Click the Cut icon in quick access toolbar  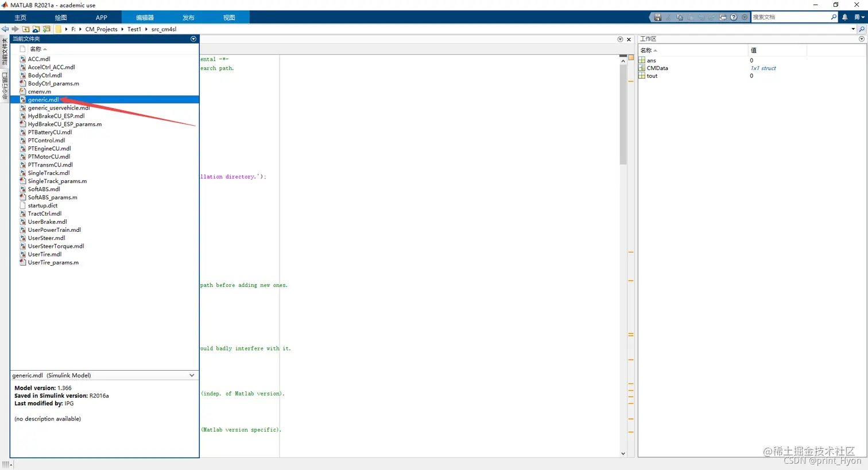tap(669, 17)
